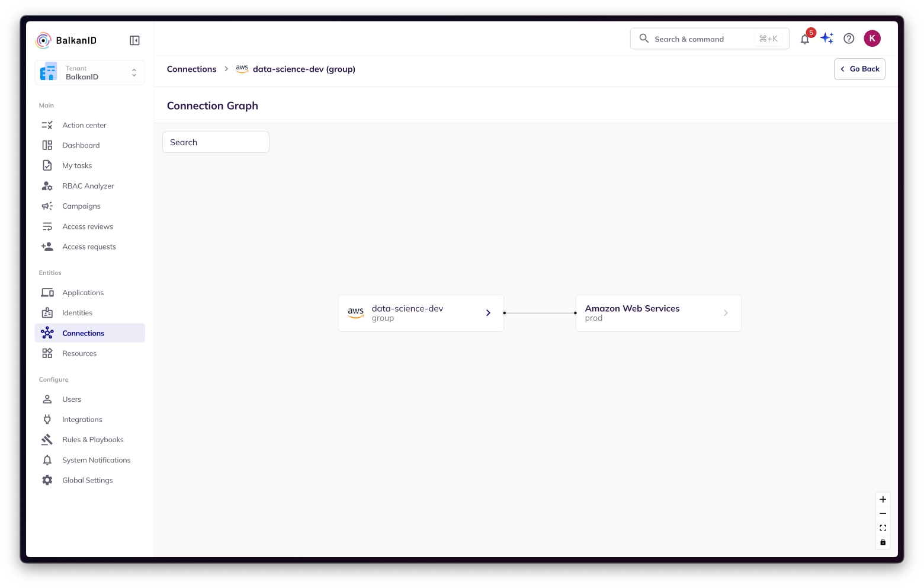Screen dimensions: 924x588
Task: Click the graph Search field
Action: point(216,142)
